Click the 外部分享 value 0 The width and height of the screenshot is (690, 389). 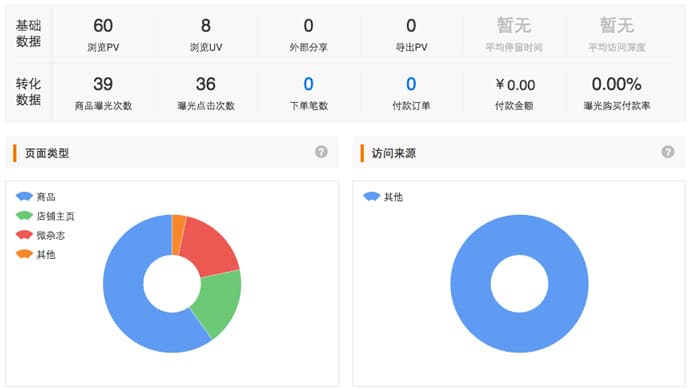(x=308, y=26)
